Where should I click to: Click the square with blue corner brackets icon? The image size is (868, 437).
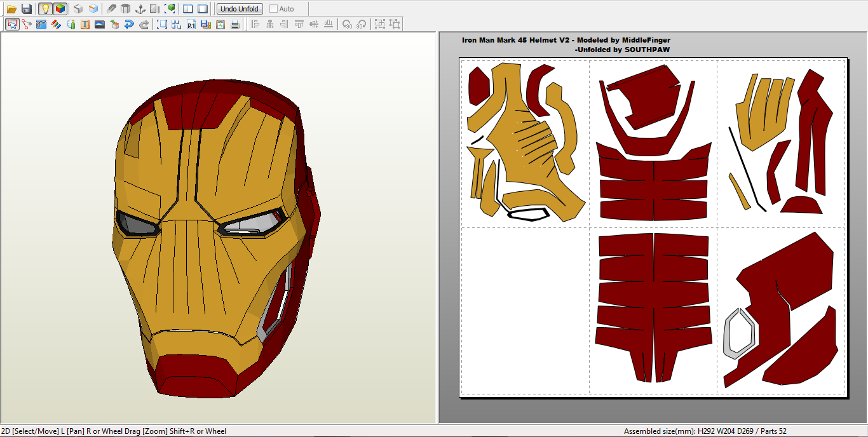(162, 24)
